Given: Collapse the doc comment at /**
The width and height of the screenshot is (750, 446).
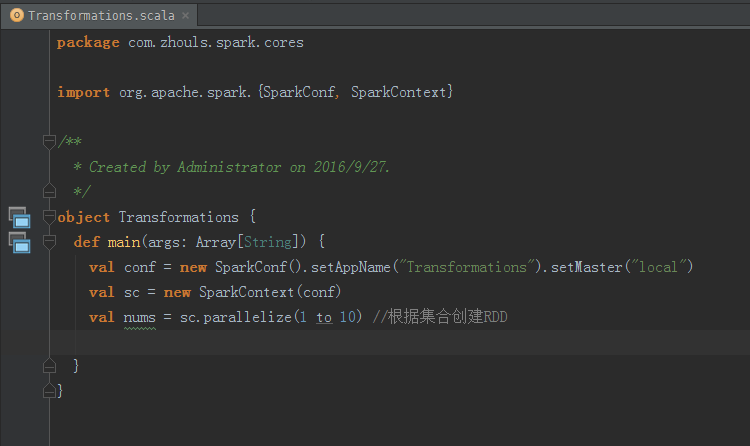Looking at the screenshot, I should (49, 142).
